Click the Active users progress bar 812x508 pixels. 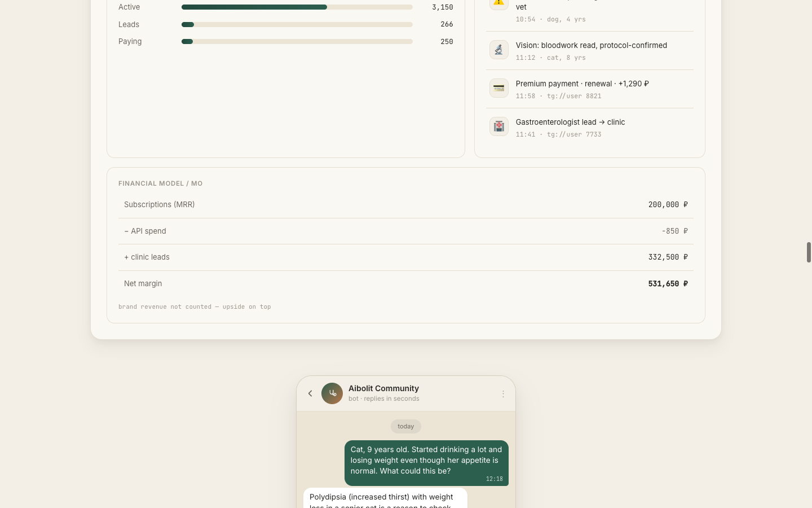(297, 7)
